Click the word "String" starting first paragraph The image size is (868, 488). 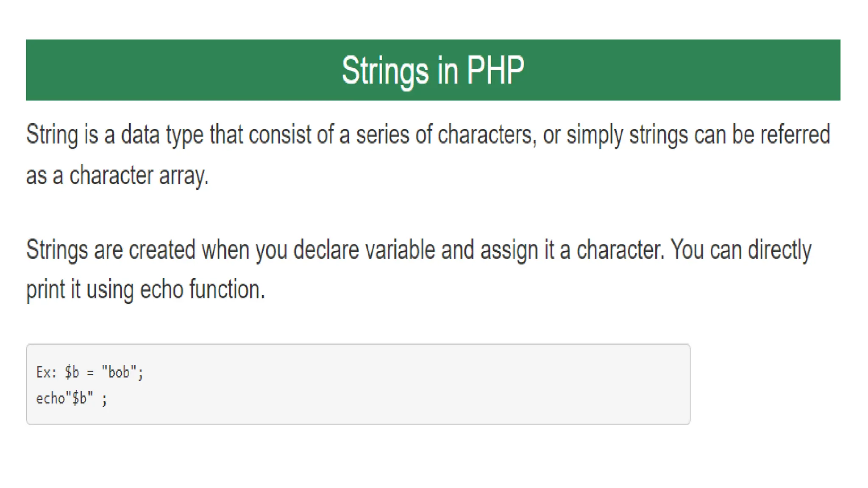[52, 135]
